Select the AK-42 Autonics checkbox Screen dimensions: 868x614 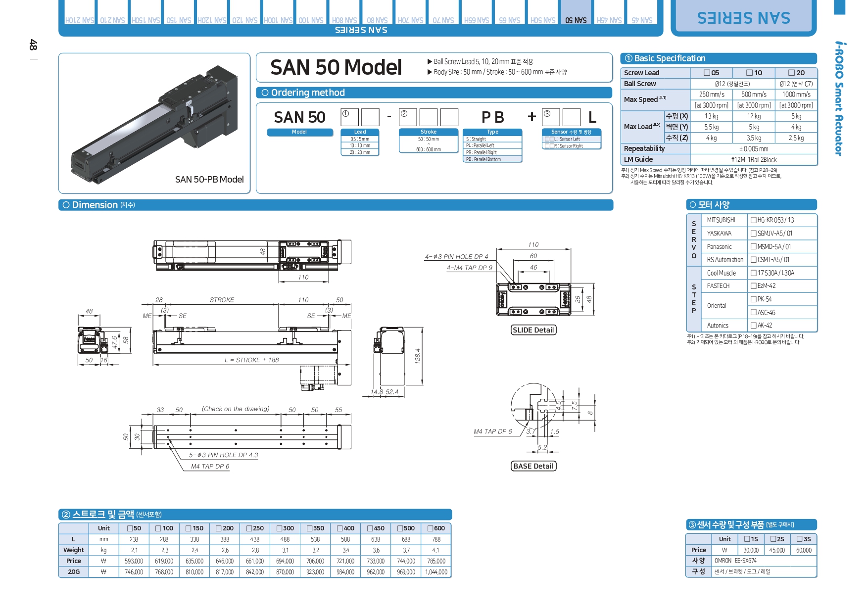tap(753, 326)
